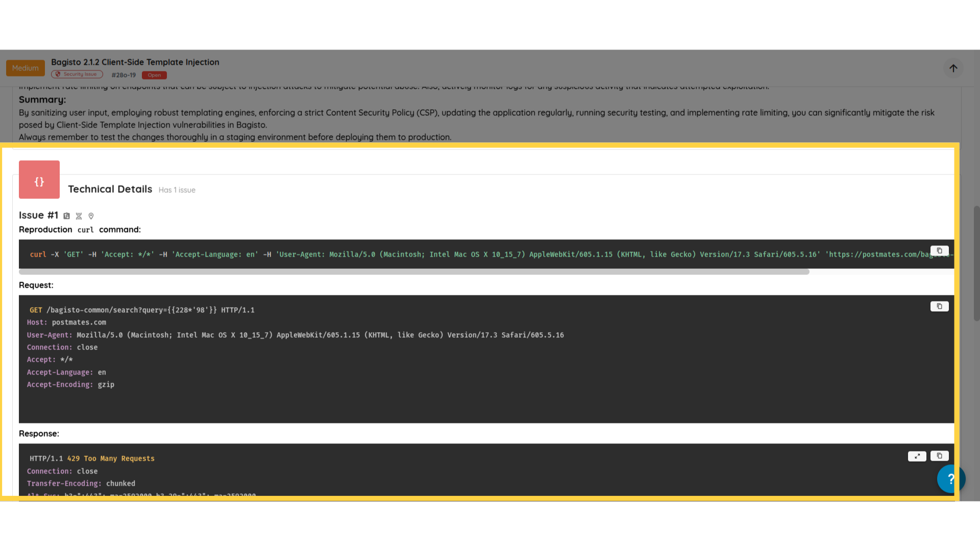Click the Issue #1 heading
This screenshot has height=551, width=980.
pyautogui.click(x=38, y=215)
